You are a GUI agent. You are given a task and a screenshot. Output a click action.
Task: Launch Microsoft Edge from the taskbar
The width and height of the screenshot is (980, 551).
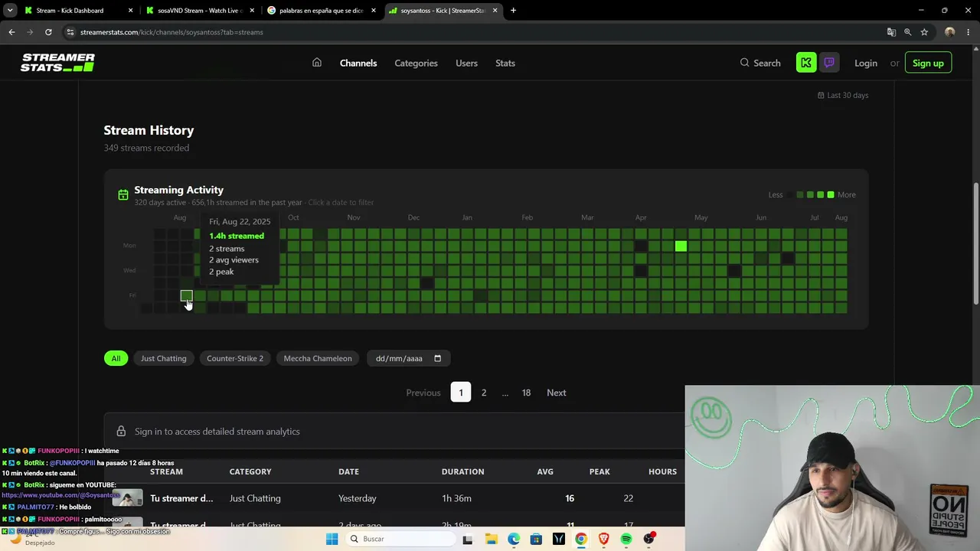[x=514, y=539]
